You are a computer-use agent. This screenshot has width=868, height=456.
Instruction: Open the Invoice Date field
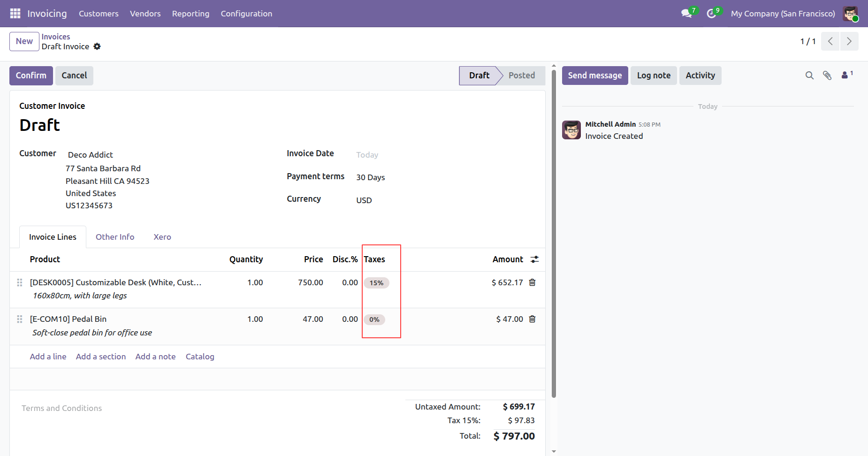coord(367,155)
